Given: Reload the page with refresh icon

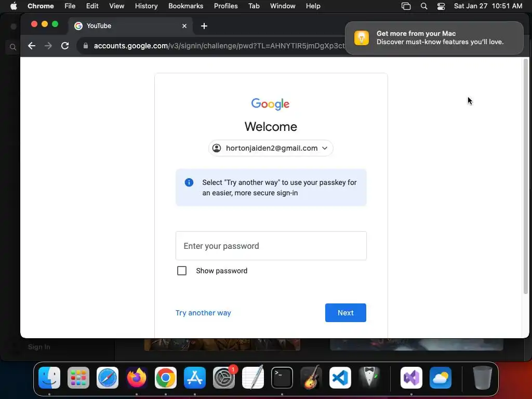Looking at the screenshot, I should click(x=65, y=46).
